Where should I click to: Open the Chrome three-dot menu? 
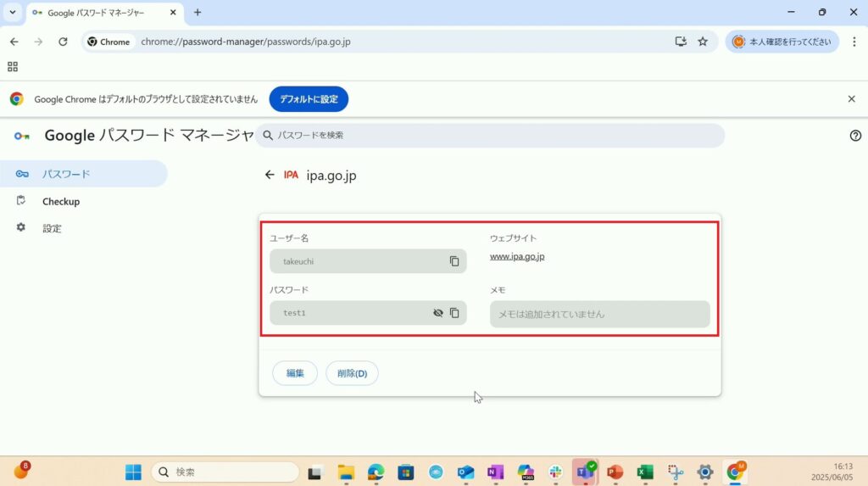(854, 42)
